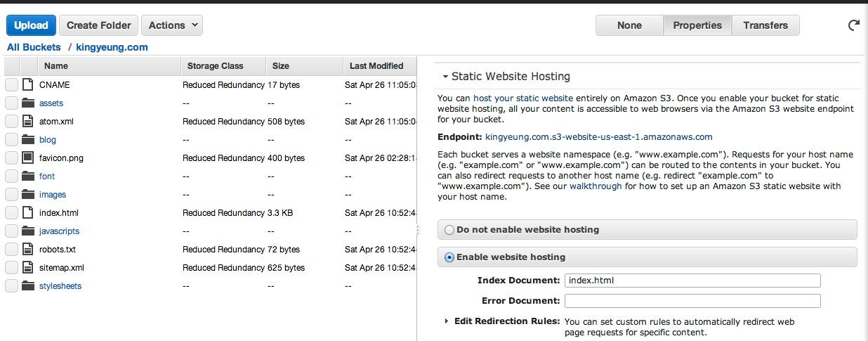Click the Index Document input field
The width and height of the screenshot is (868, 341).
[x=692, y=281]
